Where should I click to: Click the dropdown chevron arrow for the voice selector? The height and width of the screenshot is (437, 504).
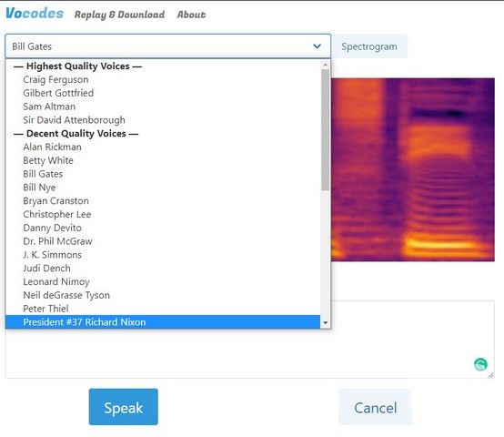[317, 46]
